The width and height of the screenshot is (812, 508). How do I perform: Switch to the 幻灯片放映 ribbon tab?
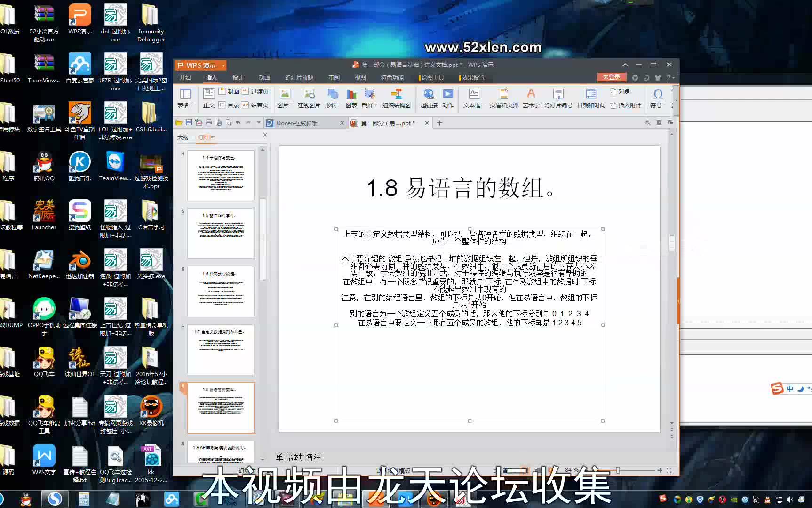tap(299, 78)
